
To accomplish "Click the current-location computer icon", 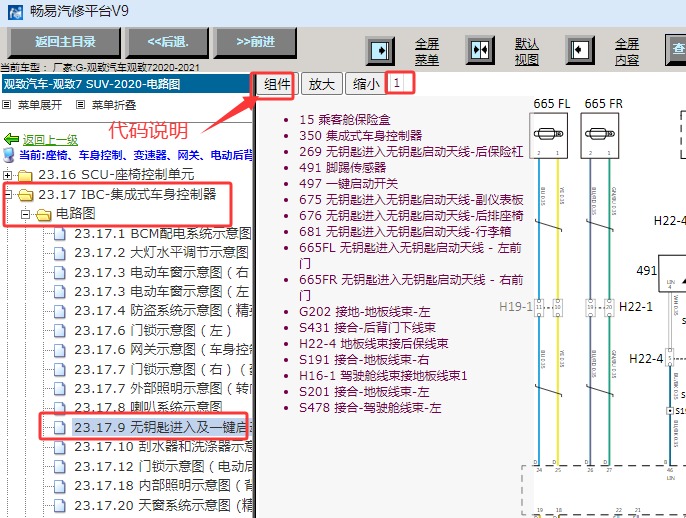I will pyautogui.click(x=8, y=155).
